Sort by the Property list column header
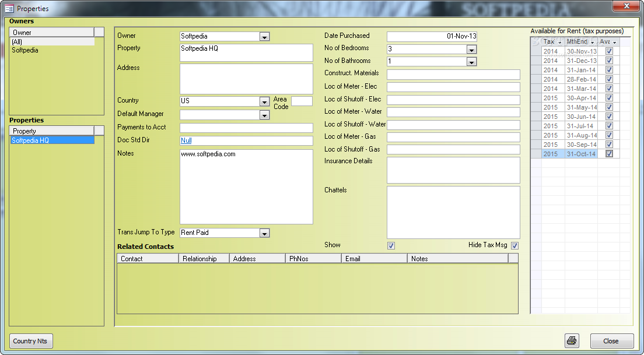The width and height of the screenshot is (644, 355). click(52, 131)
